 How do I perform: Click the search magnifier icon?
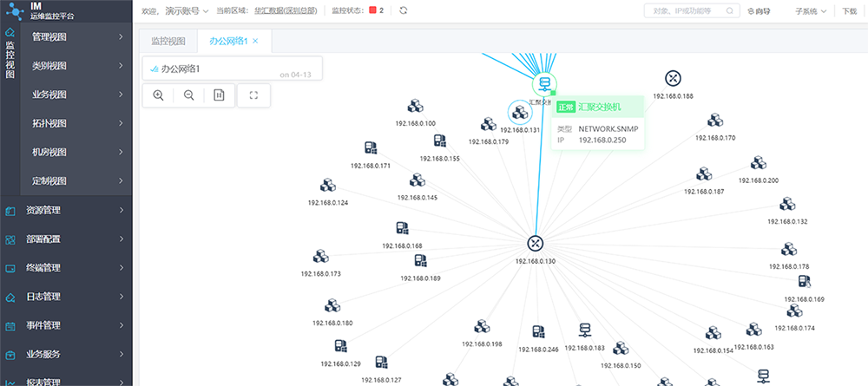(730, 10)
